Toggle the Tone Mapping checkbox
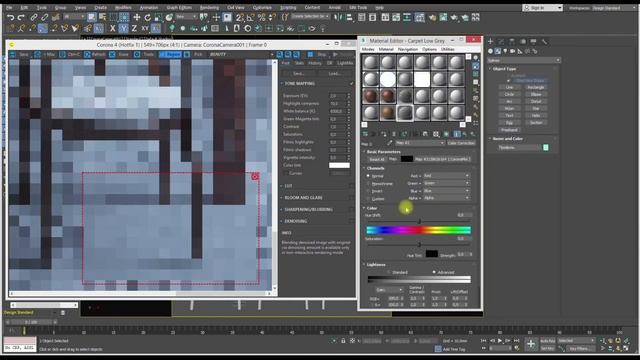 pyautogui.click(x=351, y=84)
